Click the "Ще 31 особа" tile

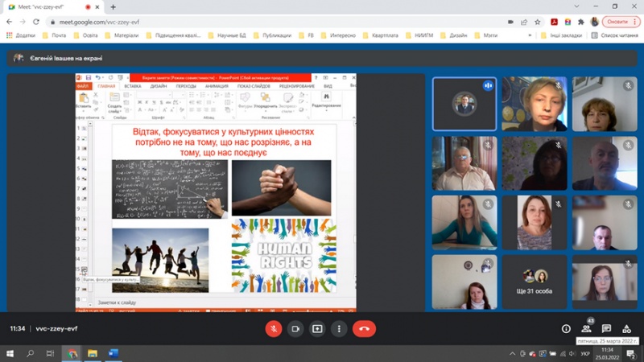[x=534, y=282]
